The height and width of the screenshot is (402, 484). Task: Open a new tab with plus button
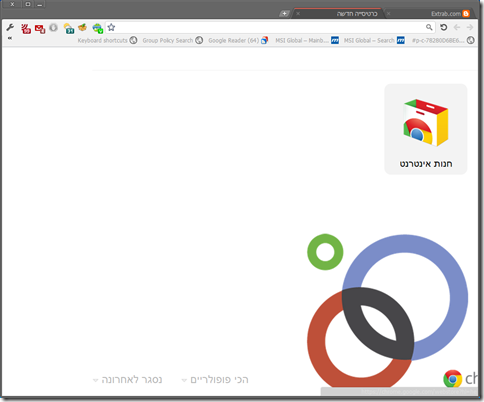(x=284, y=14)
